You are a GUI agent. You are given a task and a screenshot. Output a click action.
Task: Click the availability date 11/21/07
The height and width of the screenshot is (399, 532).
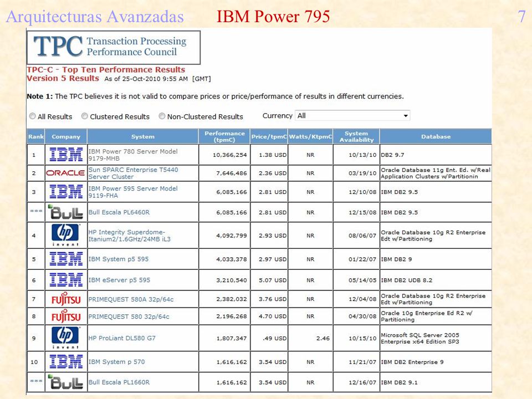tap(362, 362)
